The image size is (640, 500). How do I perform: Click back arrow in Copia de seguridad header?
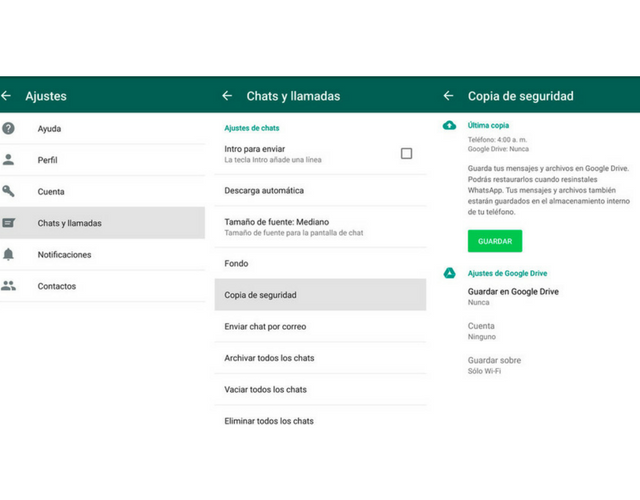click(x=449, y=96)
